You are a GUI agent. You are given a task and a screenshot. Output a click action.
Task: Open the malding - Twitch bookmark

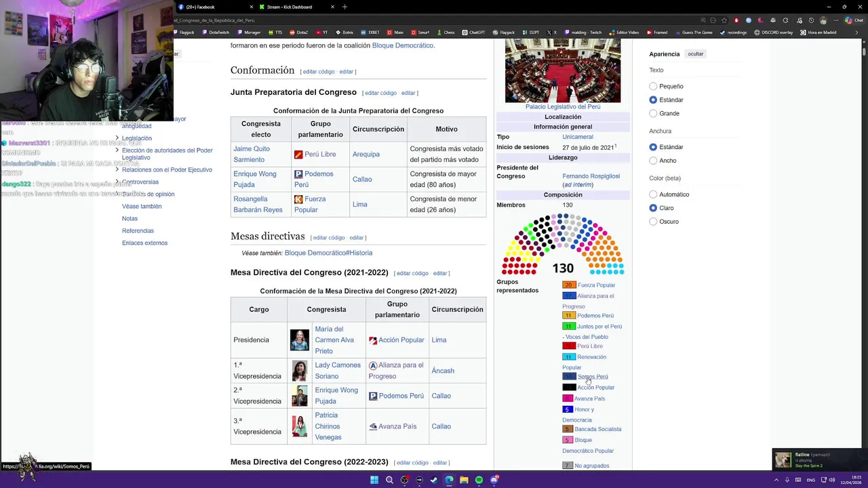click(x=583, y=33)
